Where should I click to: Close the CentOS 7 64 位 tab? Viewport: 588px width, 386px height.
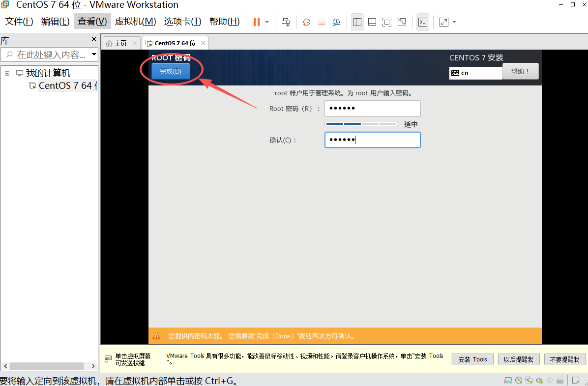pos(203,43)
